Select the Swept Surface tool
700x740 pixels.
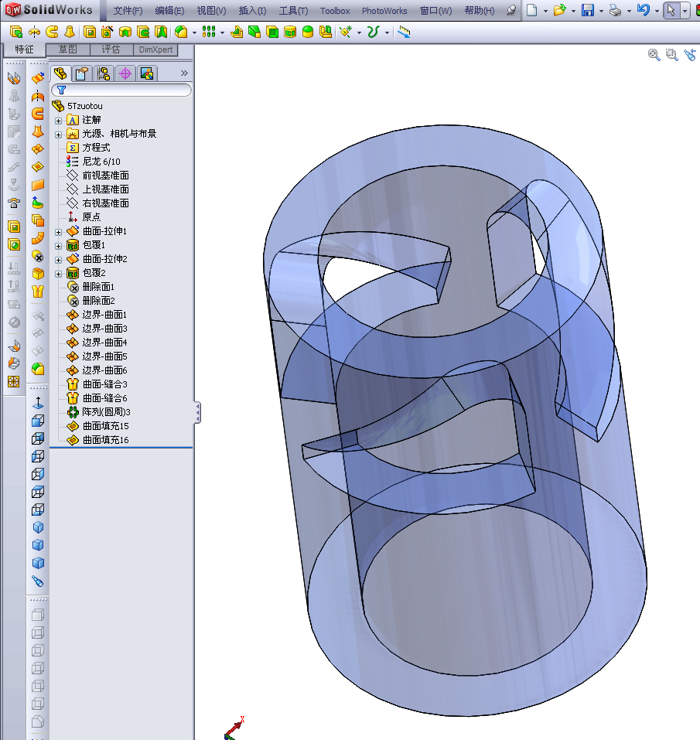coord(38,114)
